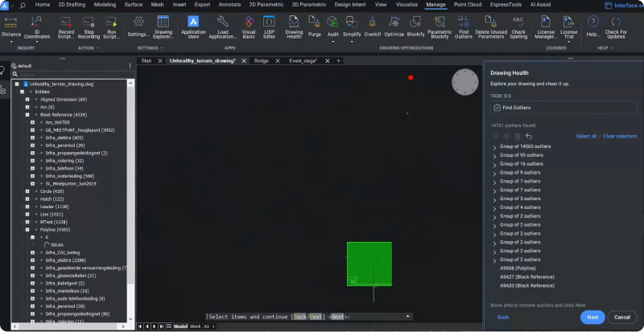Image resolution: width=644 pixels, height=332 pixels.
Task: Click Check For Updates
Action: [616, 28]
